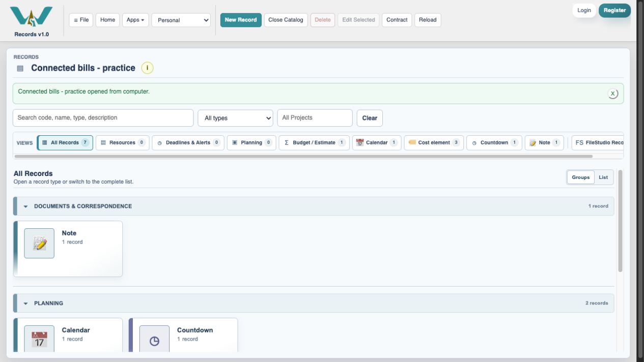Image resolution: width=644 pixels, height=362 pixels.
Task: Click the records vertical scrollbar
Action: 620,221
